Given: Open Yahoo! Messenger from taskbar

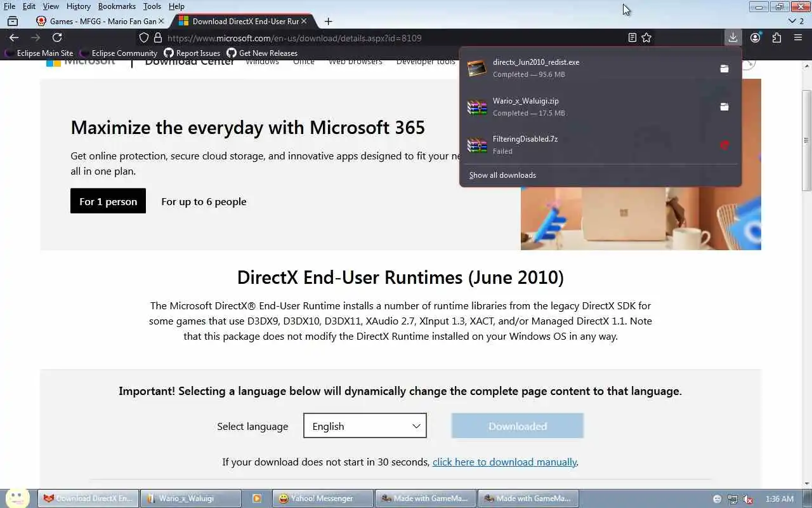Looking at the screenshot, I should click(x=322, y=498).
